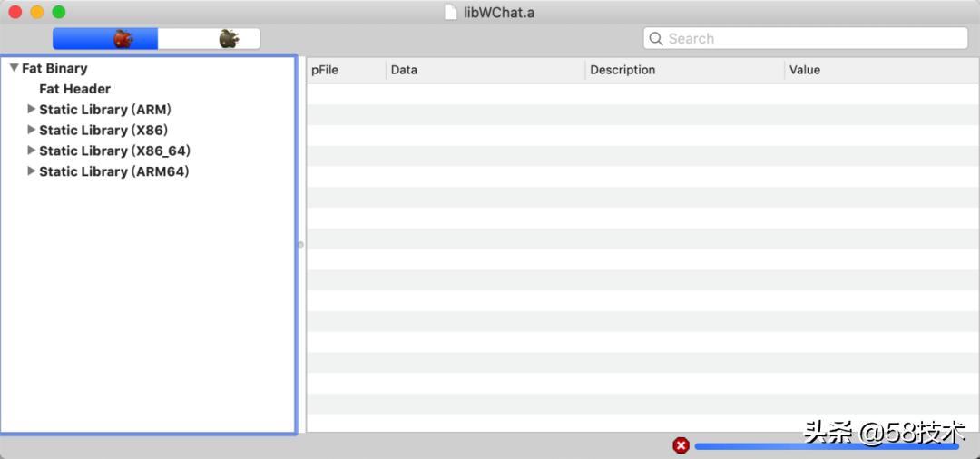Click the blue progress bar
The image size is (980, 459).
827,446
